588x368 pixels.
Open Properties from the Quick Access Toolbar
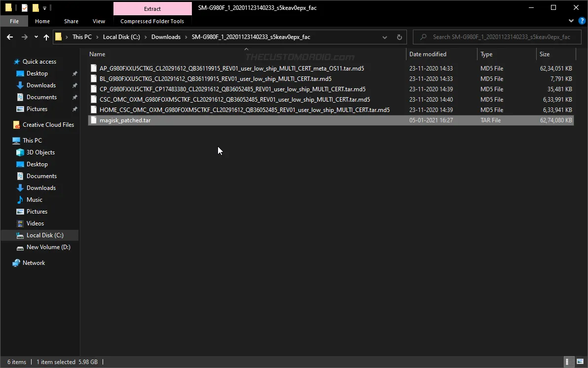tap(24, 7)
